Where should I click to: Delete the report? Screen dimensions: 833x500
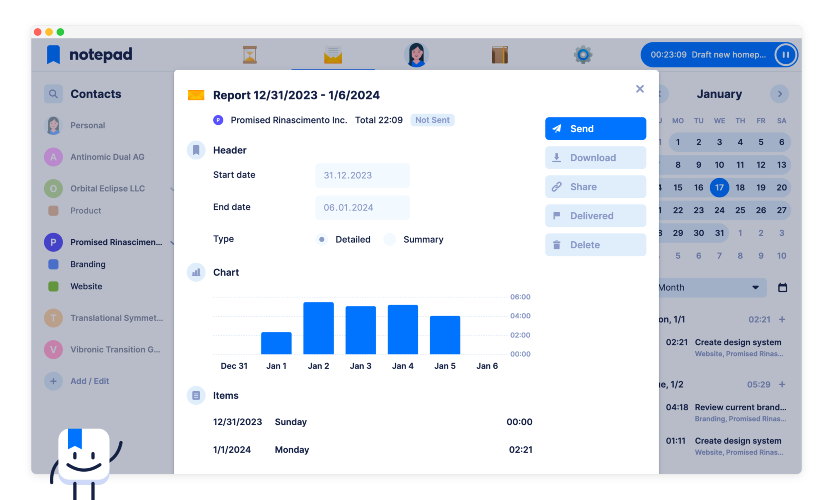tap(595, 245)
